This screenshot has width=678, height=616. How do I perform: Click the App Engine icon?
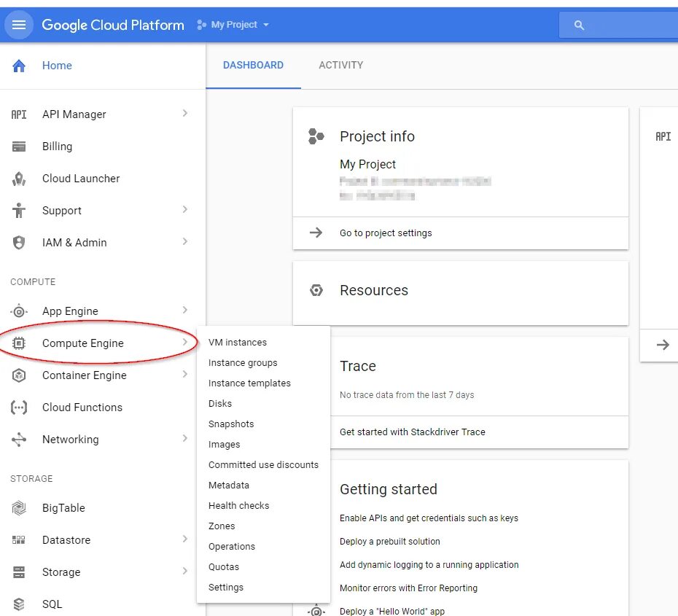(x=19, y=311)
